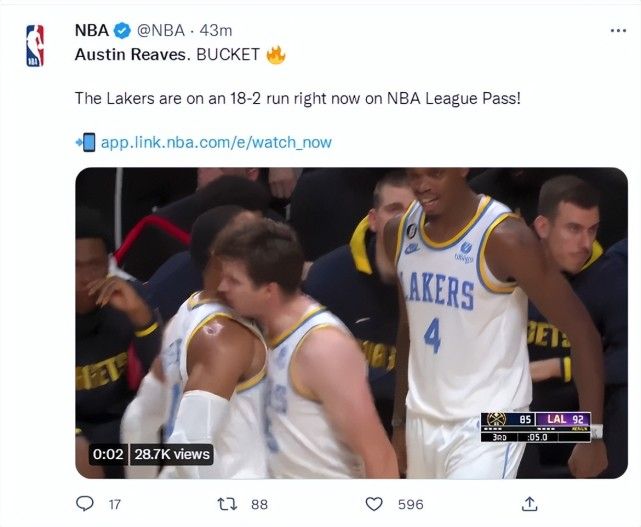The height and width of the screenshot is (527, 641).
Task: Click the 17 replies count
Action: 114,505
